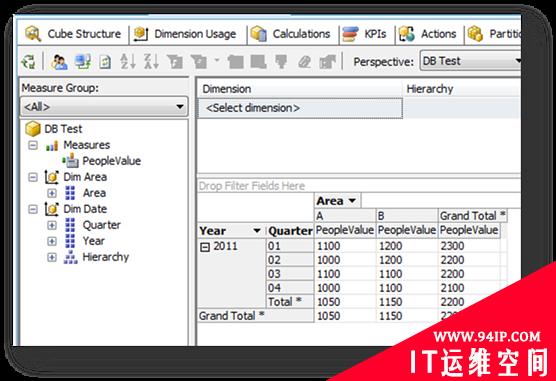Screen dimensions: 556x381
Task: Click the Change User icon
Action: pos(59,61)
